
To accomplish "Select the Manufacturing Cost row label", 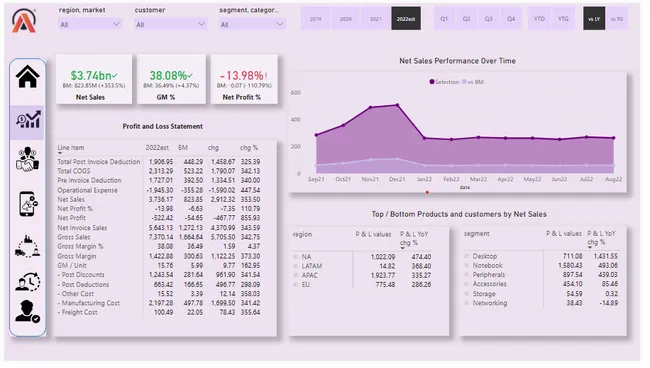I will pos(89,303).
